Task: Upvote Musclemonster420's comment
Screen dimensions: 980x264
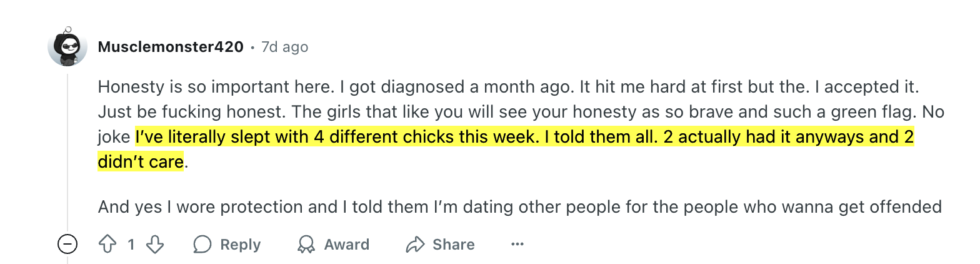Action: tap(108, 244)
